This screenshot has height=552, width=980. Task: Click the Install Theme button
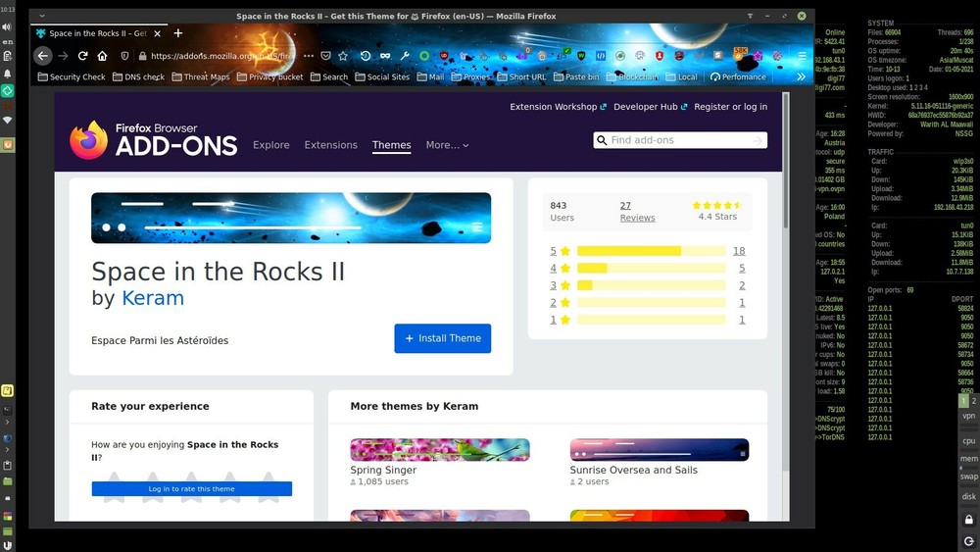click(442, 338)
